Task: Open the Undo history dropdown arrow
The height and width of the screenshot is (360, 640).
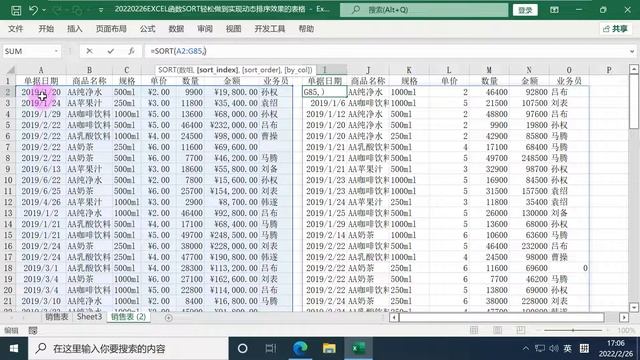Action: [44, 10]
